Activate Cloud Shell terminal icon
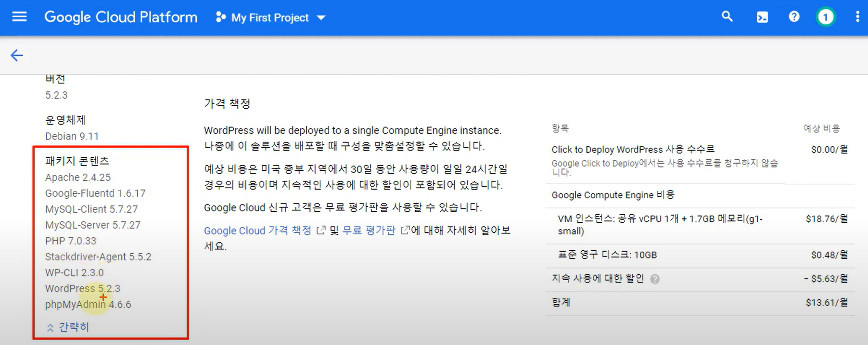Image resolution: width=868 pixels, height=345 pixels. click(762, 17)
